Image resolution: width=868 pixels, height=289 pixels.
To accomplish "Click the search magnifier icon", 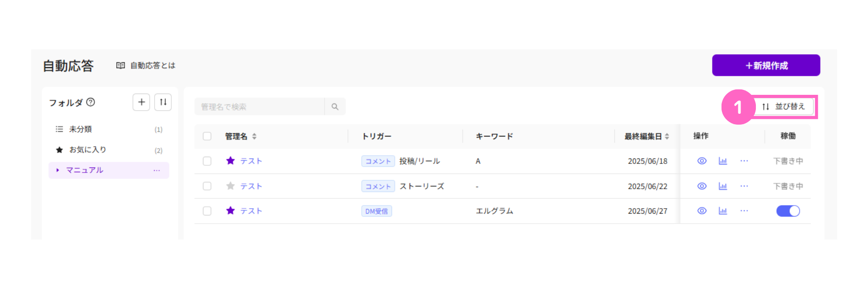I will pyautogui.click(x=335, y=107).
